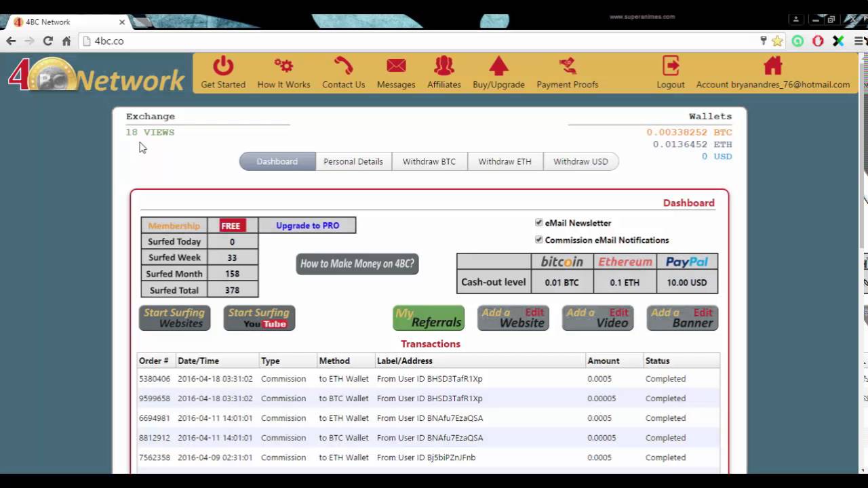Click the ETH wallet balance 0.0136452
This screenshot has height=488, width=868.
click(x=692, y=144)
